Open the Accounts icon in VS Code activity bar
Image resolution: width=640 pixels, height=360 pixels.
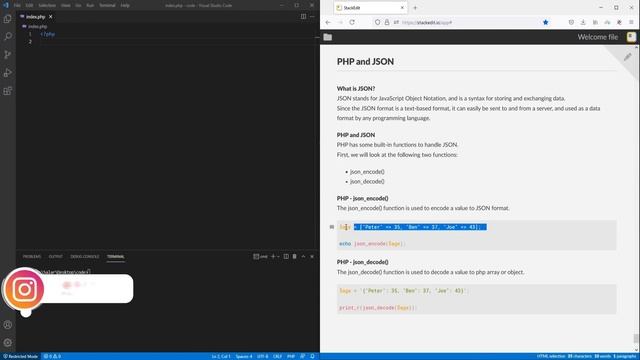pos(7,325)
